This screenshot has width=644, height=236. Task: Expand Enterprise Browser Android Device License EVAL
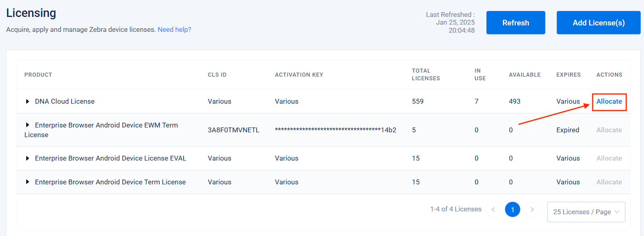tap(27, 158)
